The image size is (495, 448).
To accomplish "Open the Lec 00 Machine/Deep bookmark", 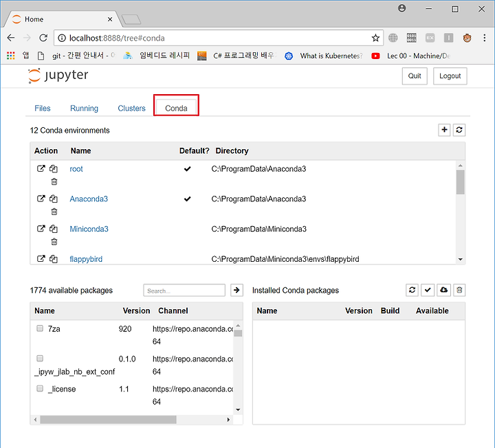I will pos(410,56).
